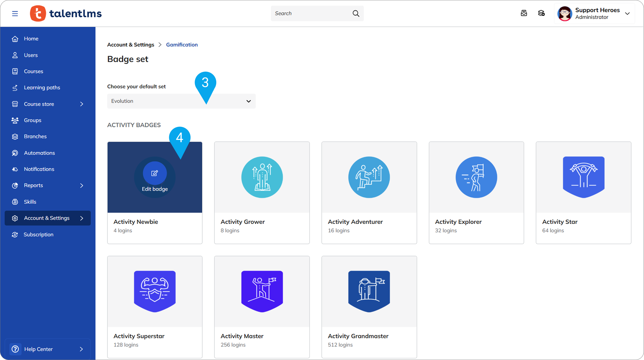Click the search magnifier icon
The image size is (644, 360).
point(356,13)
